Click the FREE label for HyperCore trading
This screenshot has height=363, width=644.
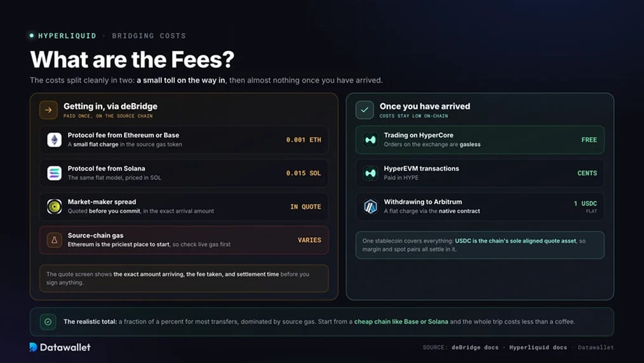(589, 140)
